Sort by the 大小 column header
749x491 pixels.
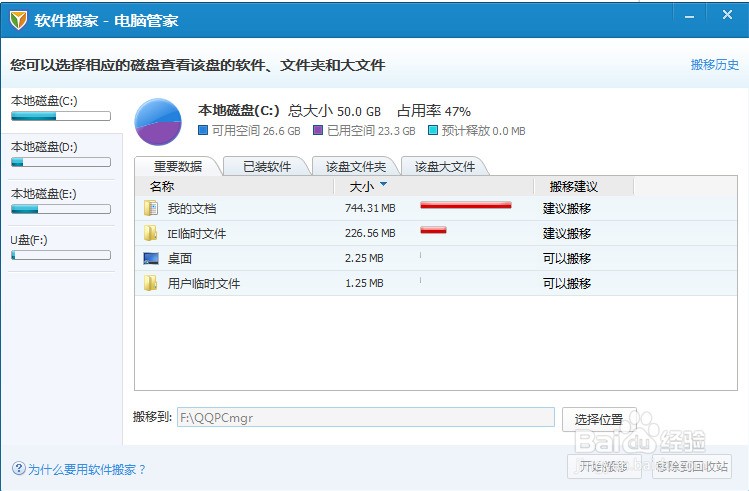433,186
